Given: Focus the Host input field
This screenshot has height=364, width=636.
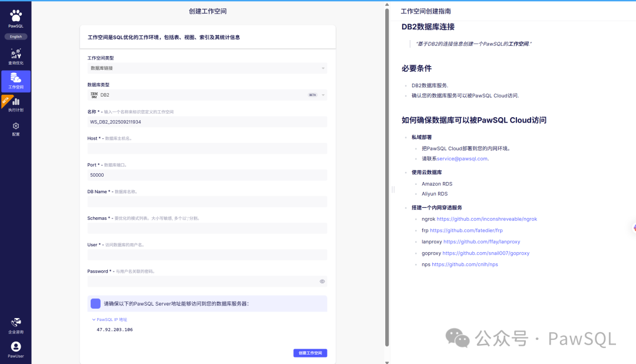Looking at the screenshot, I should tap(207, 148).
